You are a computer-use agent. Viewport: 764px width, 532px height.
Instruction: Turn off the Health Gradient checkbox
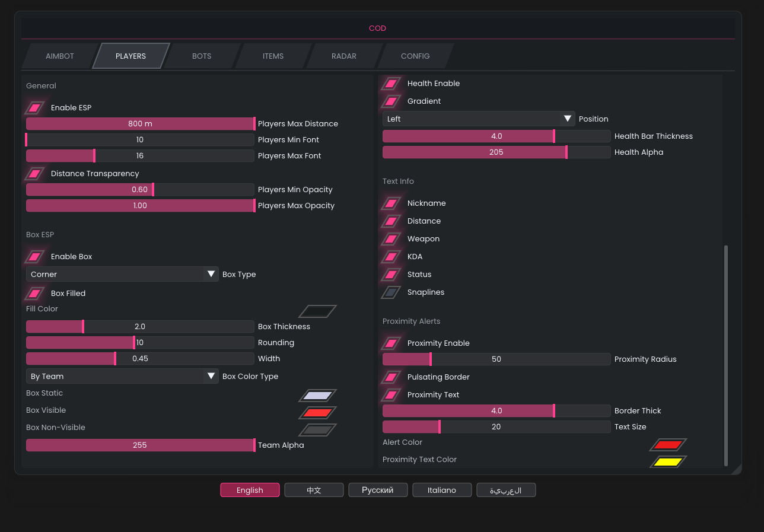(x=391, y=101)
